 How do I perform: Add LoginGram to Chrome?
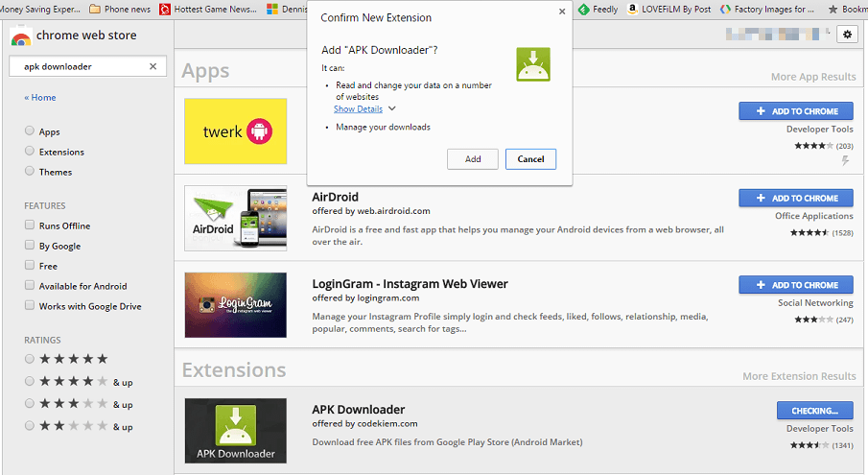(x=796, y=285)
